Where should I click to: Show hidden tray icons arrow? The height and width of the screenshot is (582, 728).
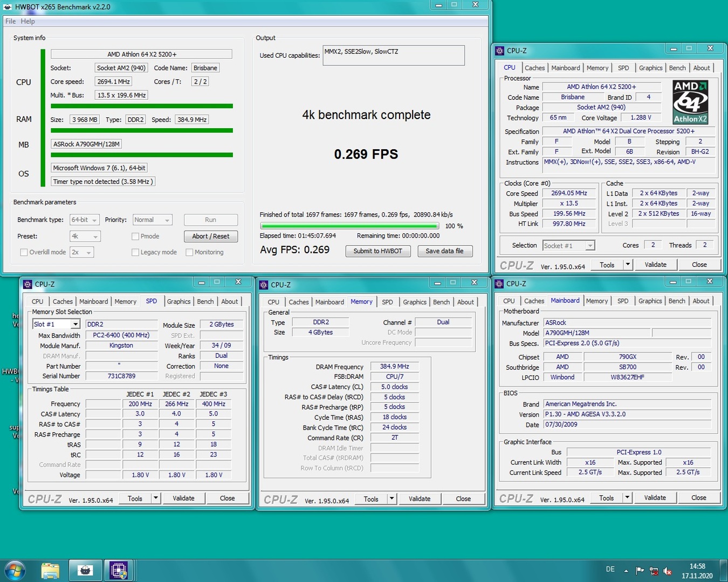pos(626,571)
